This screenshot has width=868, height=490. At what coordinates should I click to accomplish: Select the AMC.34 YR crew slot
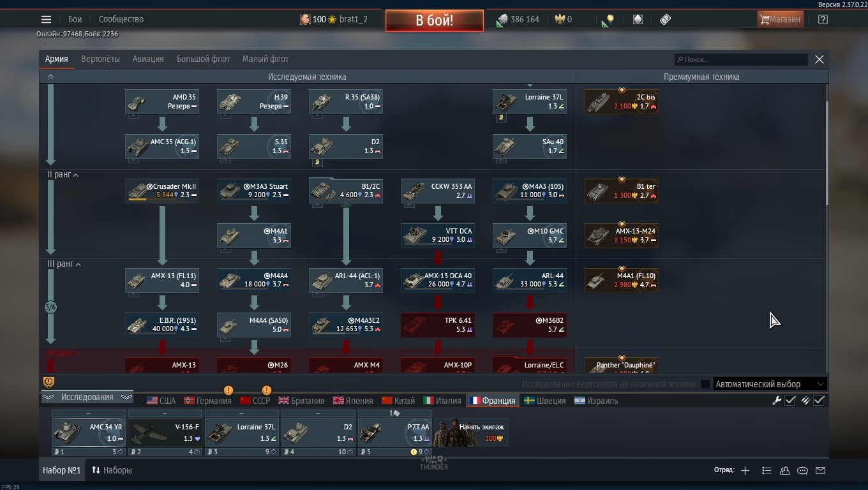88,433
